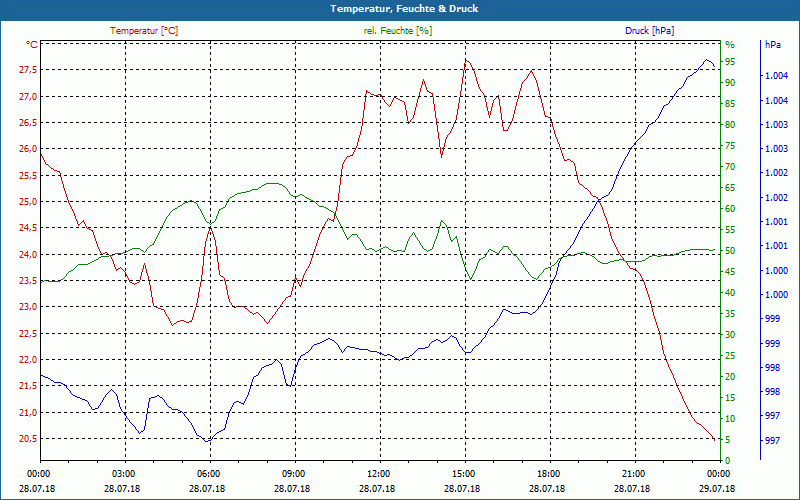Click the 22,0 temperature axis tick

point(28,360)
